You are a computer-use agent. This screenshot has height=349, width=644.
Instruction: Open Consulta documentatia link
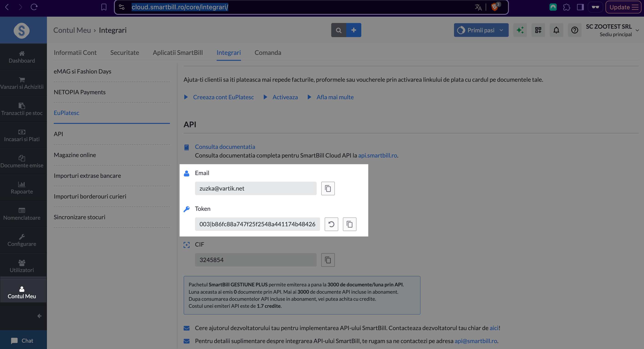(225, 147)
